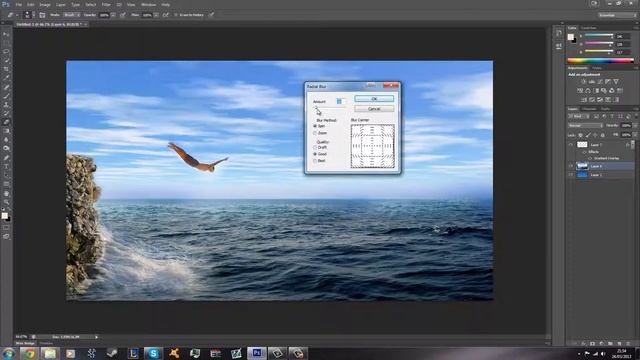640x360 pixels.
Task: Enable airbrush mode icon beside Flow
Action: coord(165,15)
